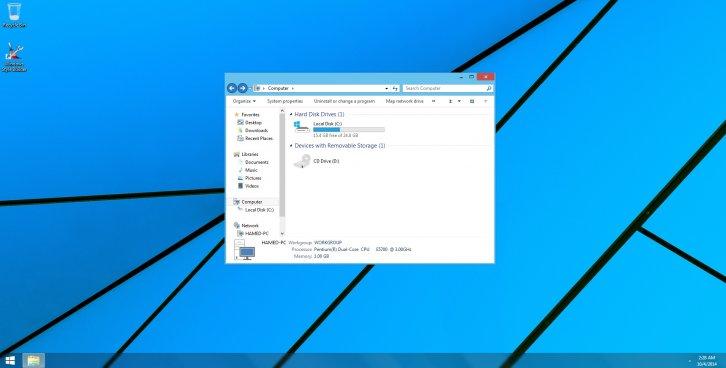
Task: Click the change view icon in toolbar
Action: 450,101
